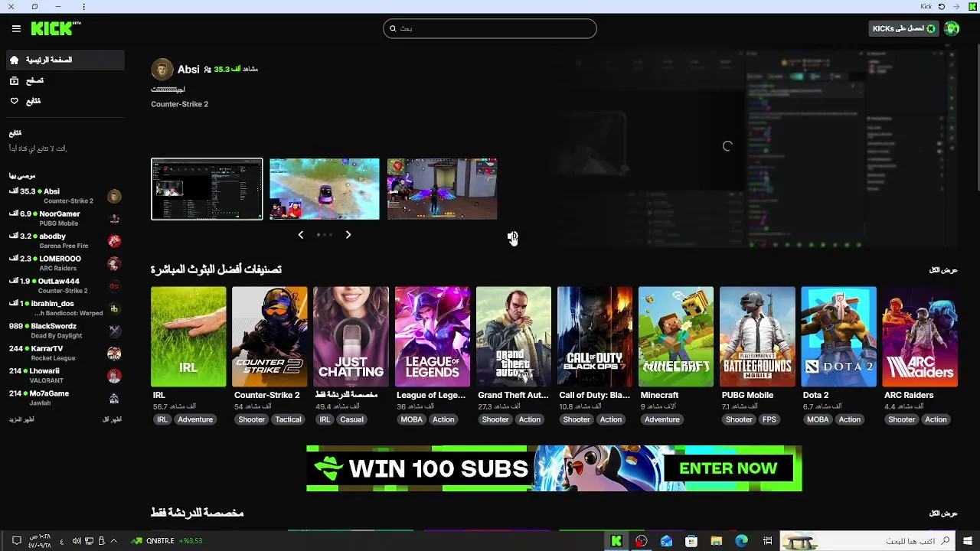Open the IRL category card

point(188,337)
